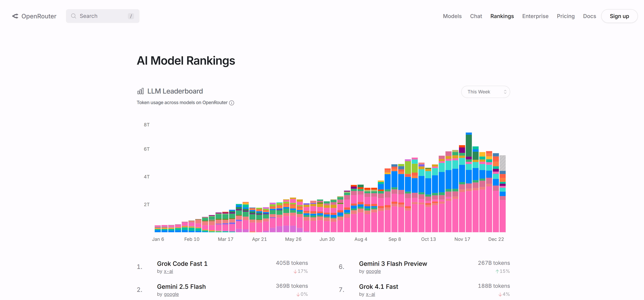Focus the Search input field
Viewport: 644px width, 300px height.
tap(103, 16)
